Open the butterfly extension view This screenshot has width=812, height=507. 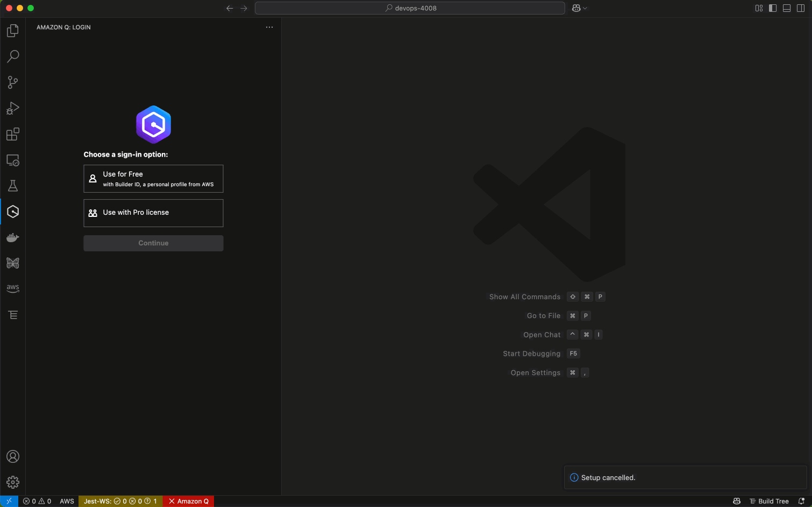pos(13,263)
